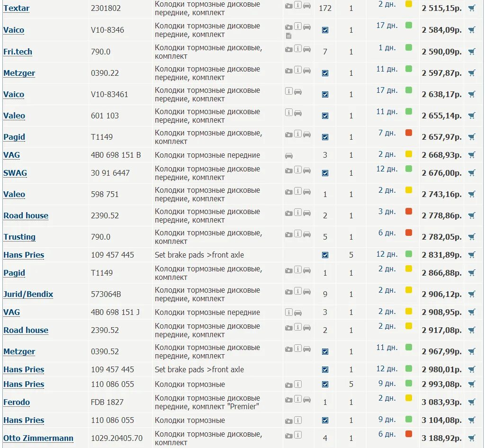Click cart icon priced 2 866,88р.
485x448 pixels.
point(472,273)
